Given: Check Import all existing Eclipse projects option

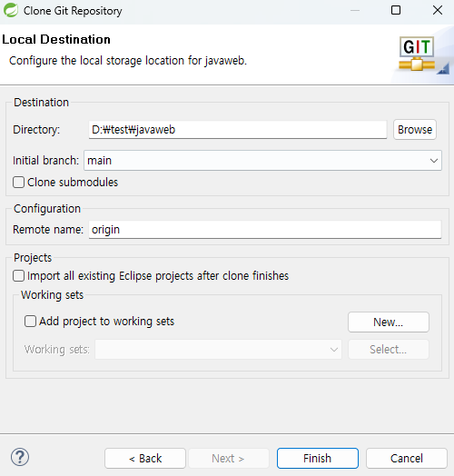Looking at the screenshot, I should pos(18,276).
